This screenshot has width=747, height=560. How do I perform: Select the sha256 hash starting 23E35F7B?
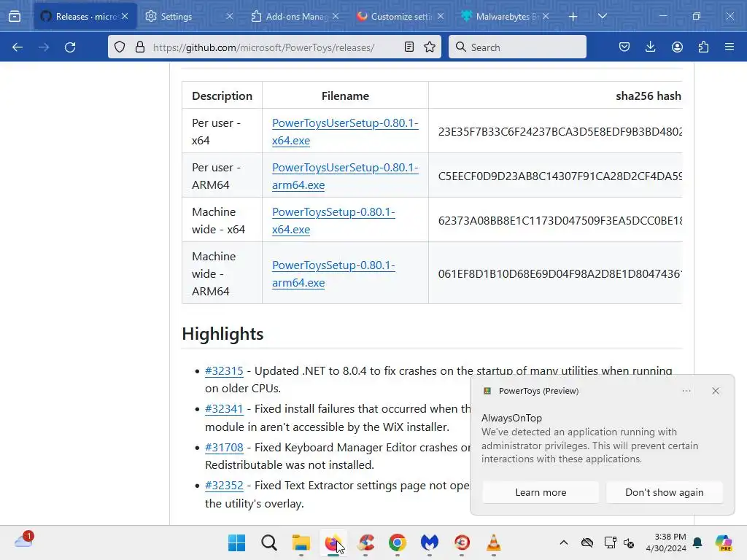click(x=560, y=132)
